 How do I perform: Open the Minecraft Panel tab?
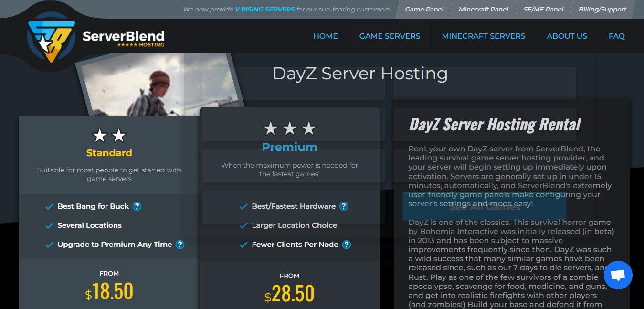pos(483,9)
